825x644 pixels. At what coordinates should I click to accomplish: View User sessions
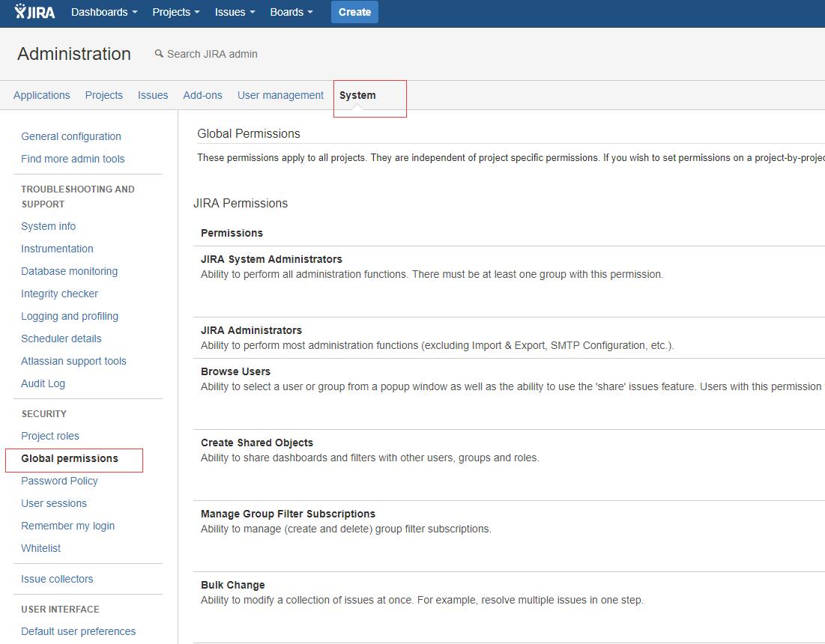point(54,503)
